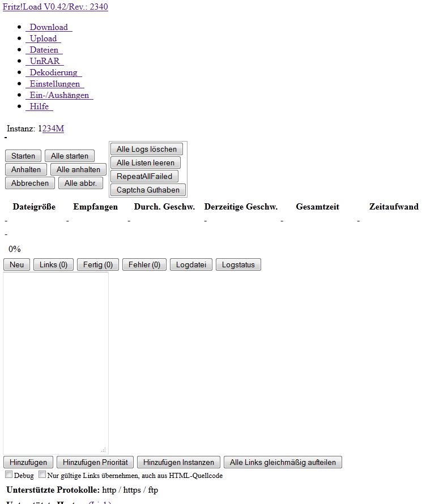
Task: Switch to instance 2 link
Action: (44, 129)
